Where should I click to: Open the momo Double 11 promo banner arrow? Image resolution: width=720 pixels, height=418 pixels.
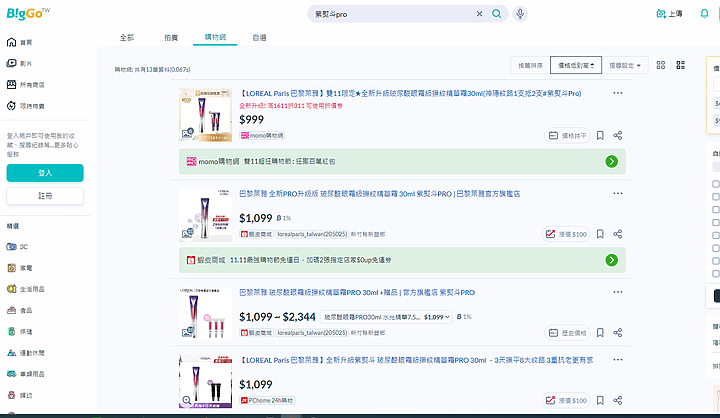(x=611, y=161)
